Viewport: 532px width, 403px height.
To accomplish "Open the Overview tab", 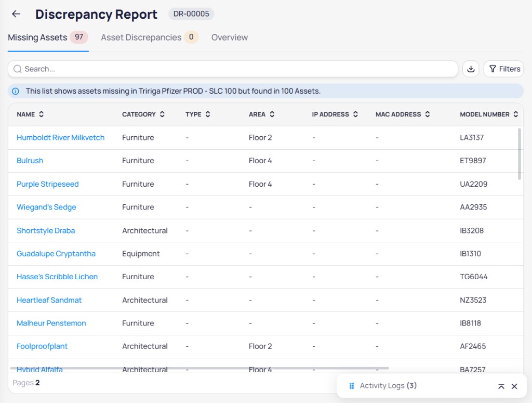I will (229, 37).
